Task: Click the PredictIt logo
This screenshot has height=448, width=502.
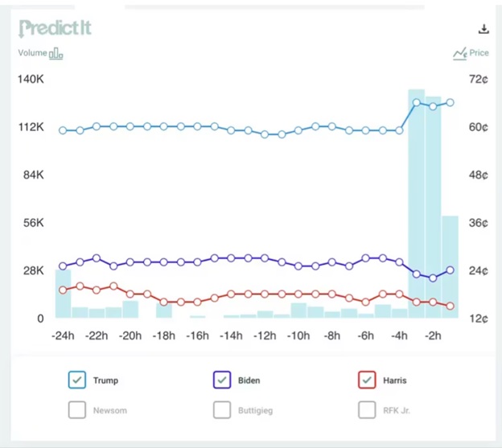Action: click(55, 28)
